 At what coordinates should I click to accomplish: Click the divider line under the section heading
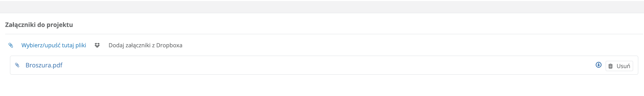pyautogui.click(x=322, y=34)
